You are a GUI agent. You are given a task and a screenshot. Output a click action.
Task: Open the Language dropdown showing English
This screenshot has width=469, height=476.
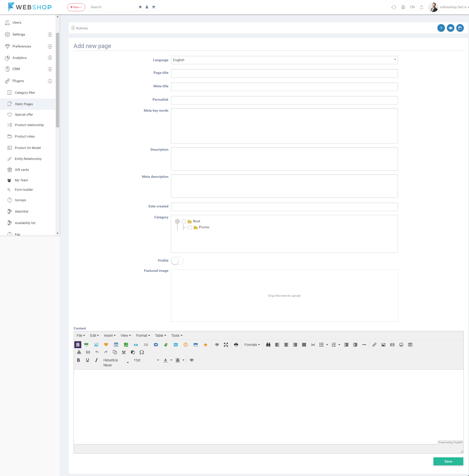[284, 60]
